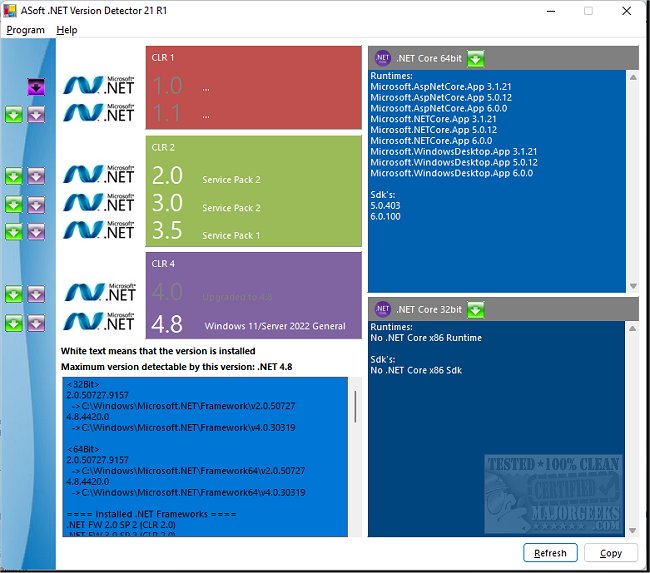Click the green download arrow for .NET 3.0
Screen dimensions: 650x573
[14, 204]
